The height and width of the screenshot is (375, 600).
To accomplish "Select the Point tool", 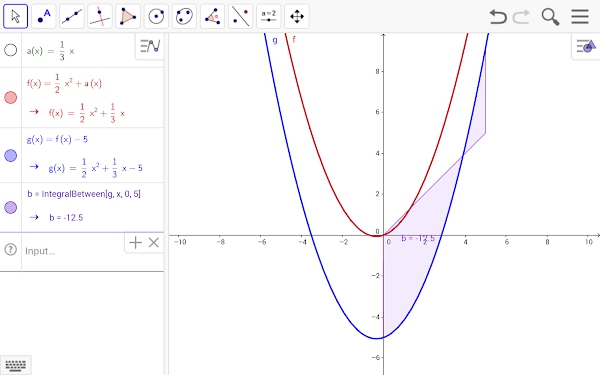I will point(44,16).
